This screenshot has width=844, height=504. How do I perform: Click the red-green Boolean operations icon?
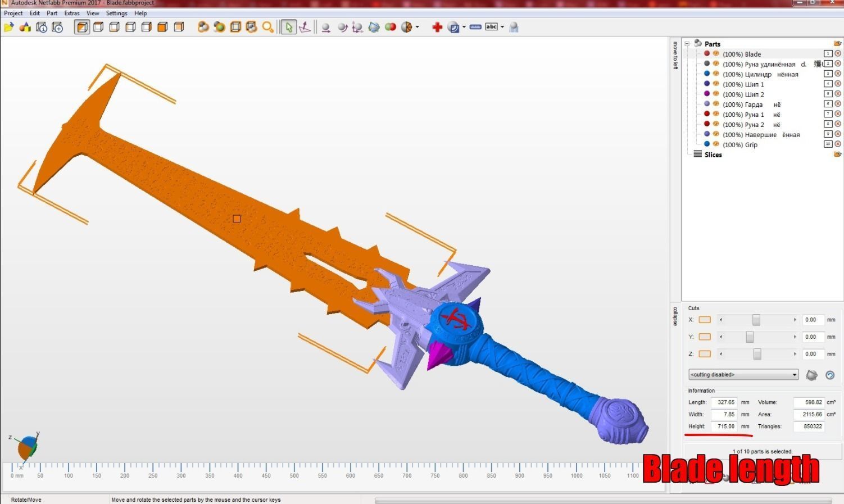tap(391, 27)
